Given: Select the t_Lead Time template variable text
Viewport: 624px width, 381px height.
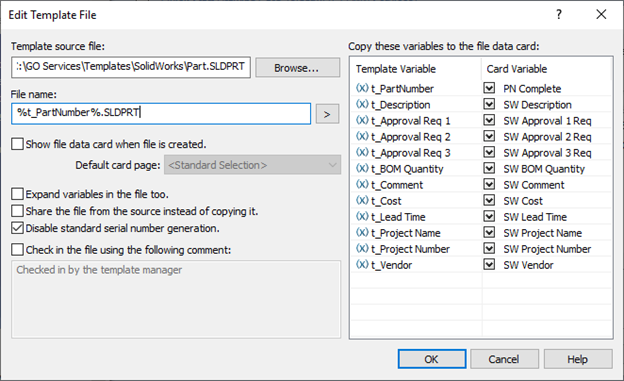Looking at the screenshot, I should 398,217.
